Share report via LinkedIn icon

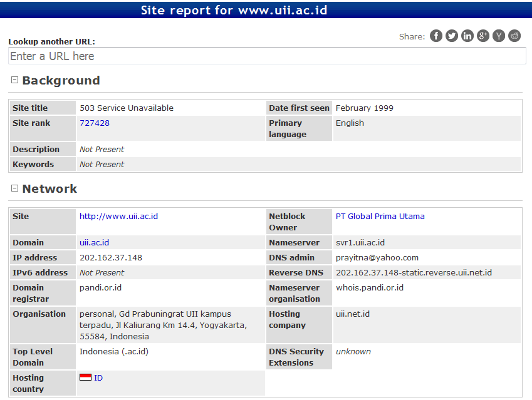467,36
